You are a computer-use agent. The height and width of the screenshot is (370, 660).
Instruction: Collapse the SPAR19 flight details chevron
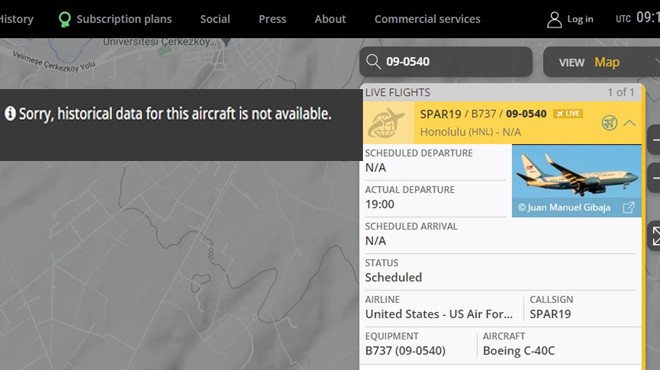point(629,123)
